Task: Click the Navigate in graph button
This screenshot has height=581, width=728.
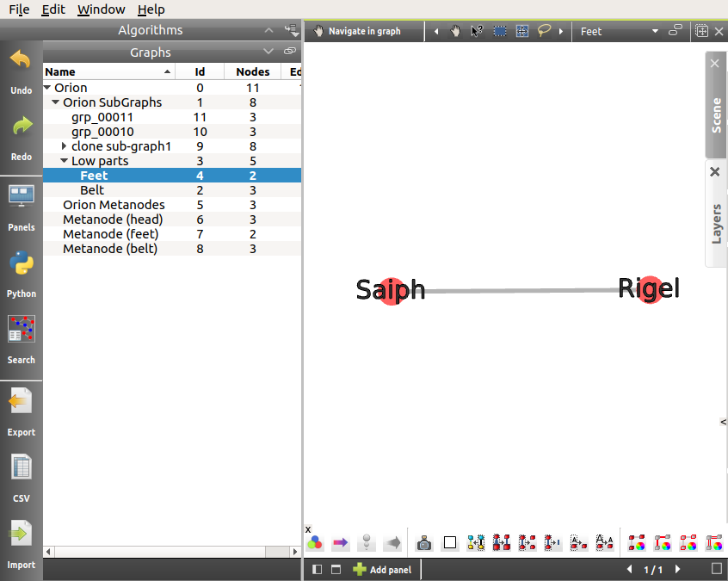Action: click(x=357, y=31)
